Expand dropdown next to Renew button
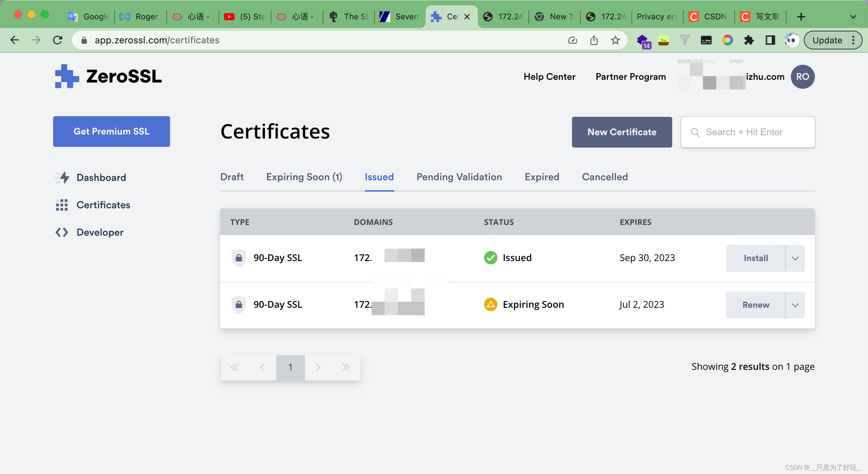The height and width of the screenshot is (474, 868). point(795,305)
